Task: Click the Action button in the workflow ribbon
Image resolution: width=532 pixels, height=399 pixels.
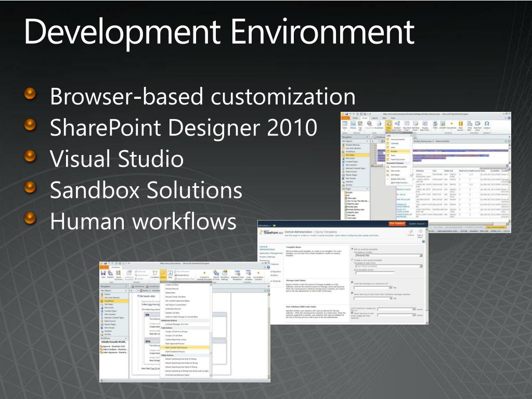Action: point(163,275)
